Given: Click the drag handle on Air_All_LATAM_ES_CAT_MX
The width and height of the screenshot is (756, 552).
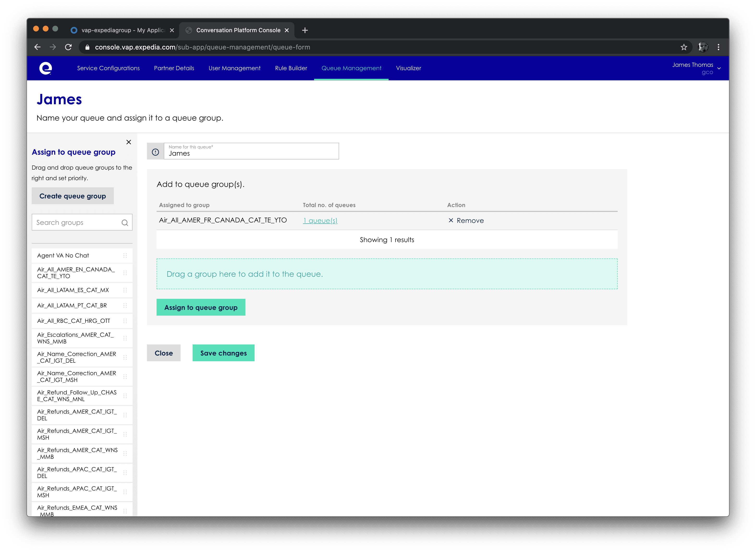Looking at the screenshot, I should [x=126, y=290].
